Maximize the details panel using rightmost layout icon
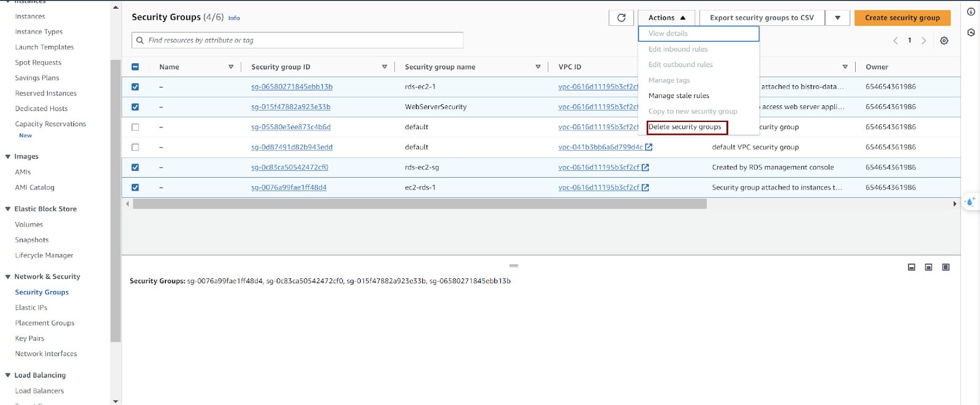The height and width of the screenshot is (405, 980). coord(946,267)
